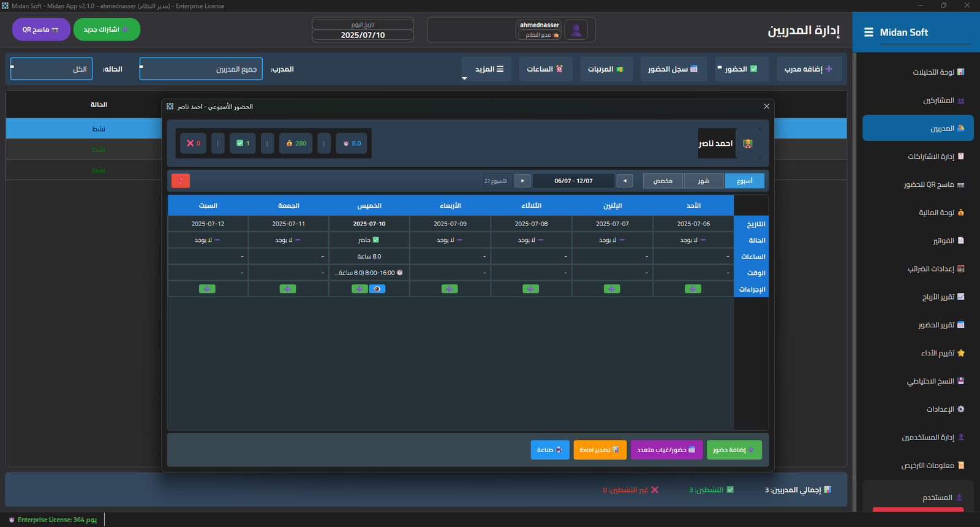Click the ahmednasser user avatar icon

coord(576,30)
